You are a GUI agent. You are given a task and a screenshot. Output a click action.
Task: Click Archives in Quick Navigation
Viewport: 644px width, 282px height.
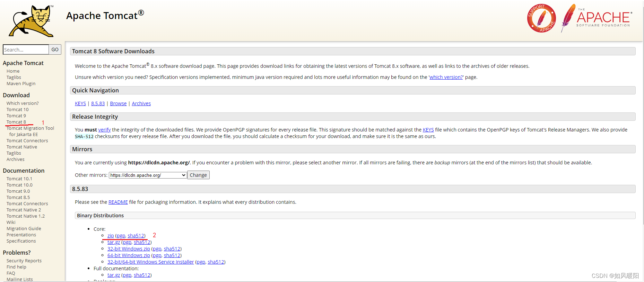(x=141, y=103)
